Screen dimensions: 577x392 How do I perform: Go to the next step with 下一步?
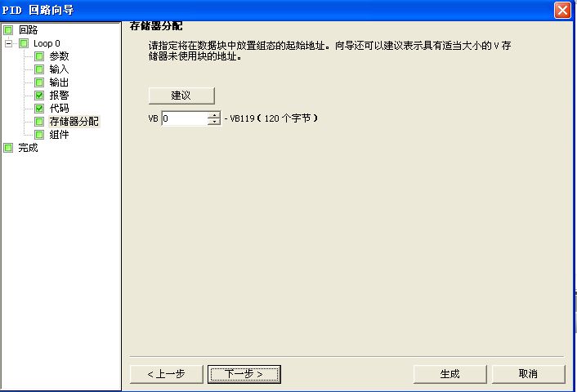click(x=244, y=374)
